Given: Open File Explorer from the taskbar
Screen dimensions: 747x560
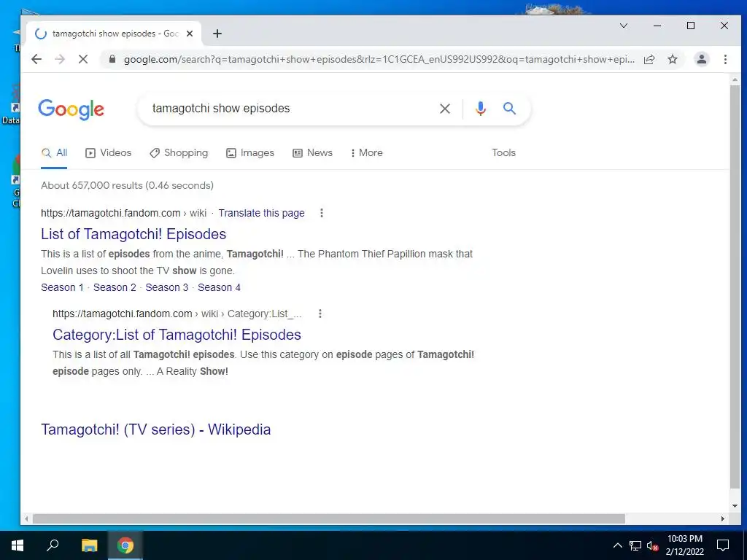Looking at the screenshot, I should [x=89, y=545].
